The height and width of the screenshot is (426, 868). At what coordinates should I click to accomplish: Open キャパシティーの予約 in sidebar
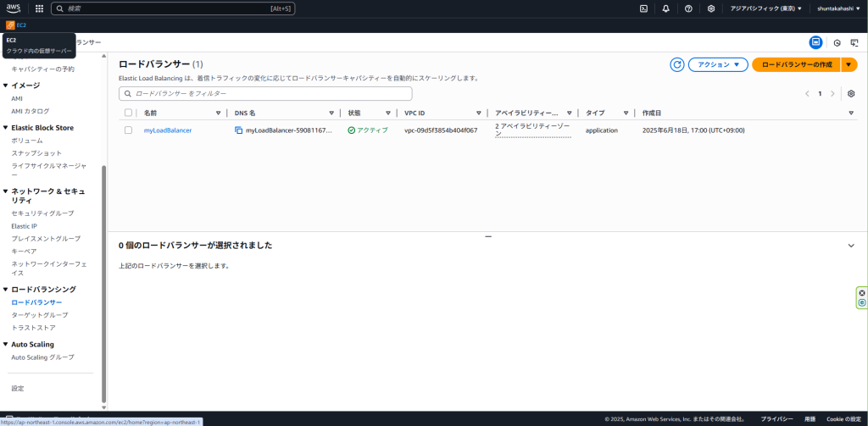coord(42,69)
